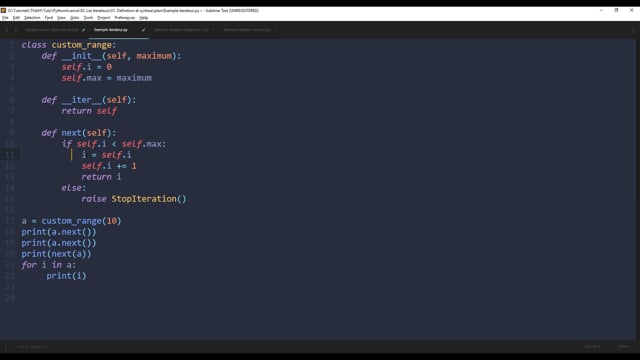
Task: Restore down the Sublime Text window
Action: pos(616,10)
